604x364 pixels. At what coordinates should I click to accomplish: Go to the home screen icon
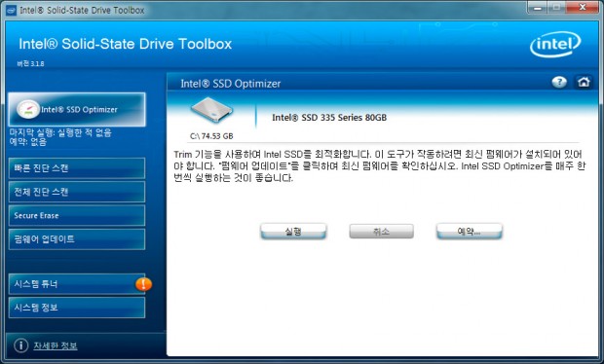(584, 82)
